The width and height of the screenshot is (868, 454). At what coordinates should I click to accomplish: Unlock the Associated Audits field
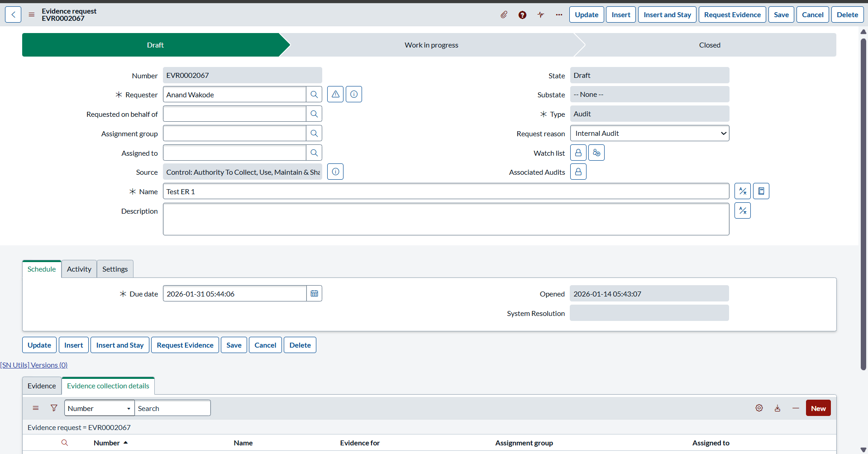click(578, 172)
